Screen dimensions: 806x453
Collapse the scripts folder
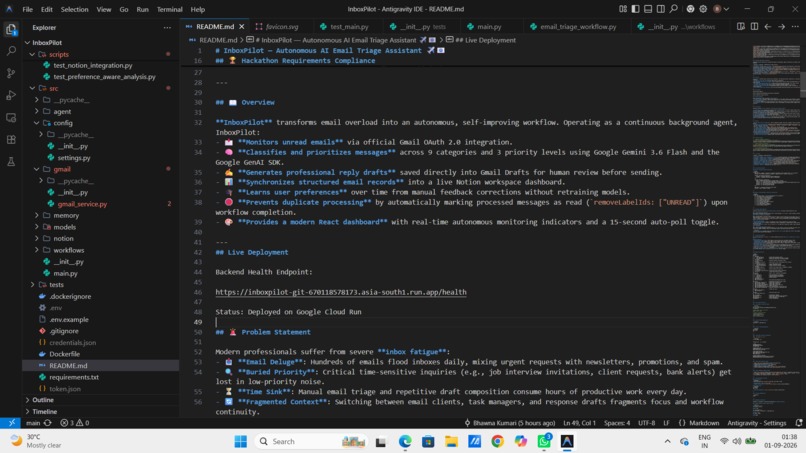pyautogui.click(x=32, y=54)
